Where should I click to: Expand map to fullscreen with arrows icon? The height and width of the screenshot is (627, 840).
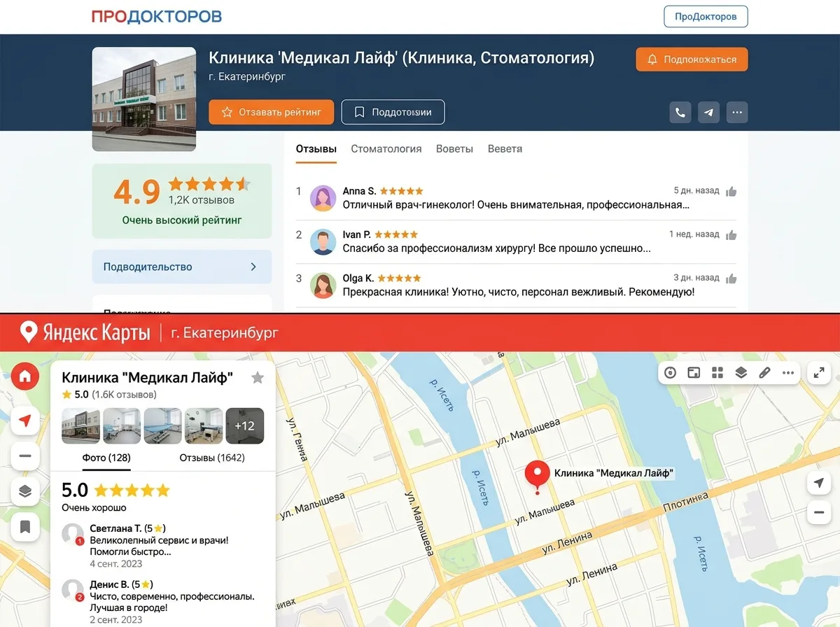coord(819,373)
